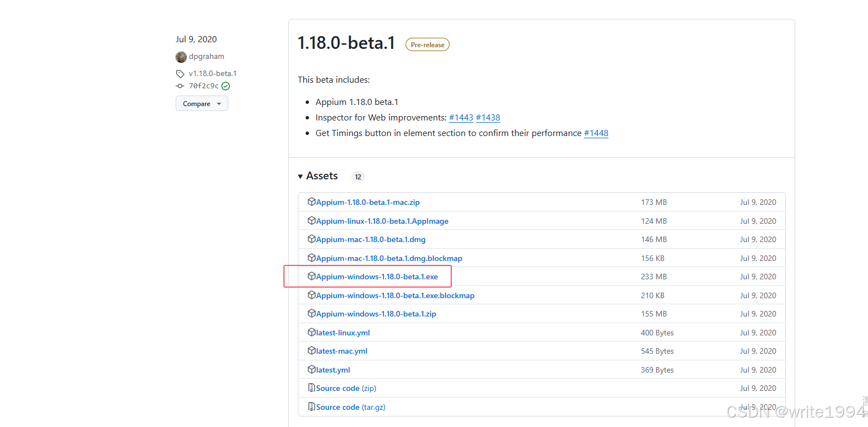
Task: Click the Jul 9, 2020 release date
Action: tap(196, 39)
